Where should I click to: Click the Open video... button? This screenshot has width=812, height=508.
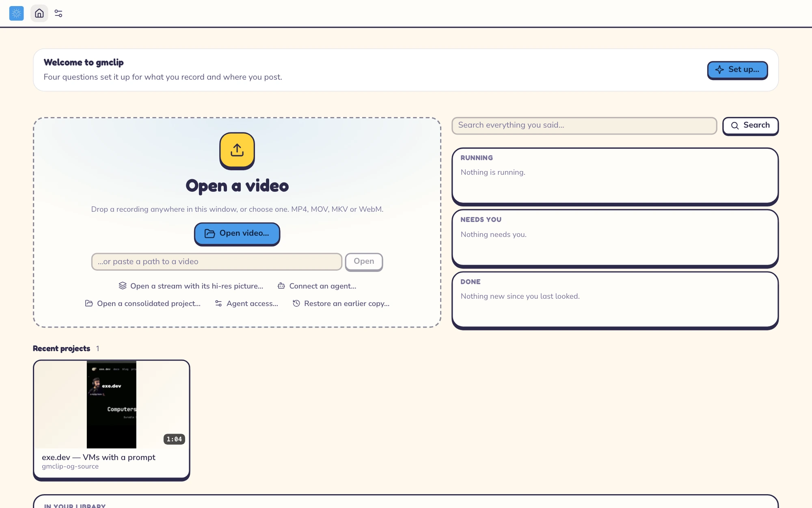(x=237, y=234)
